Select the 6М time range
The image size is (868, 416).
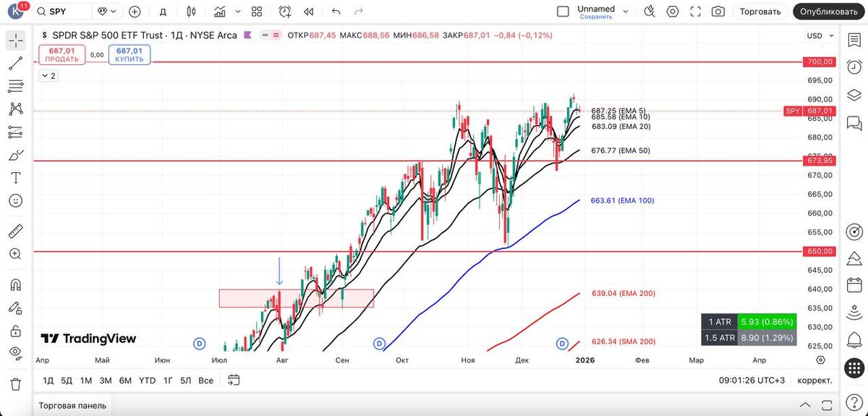(125, 380)
